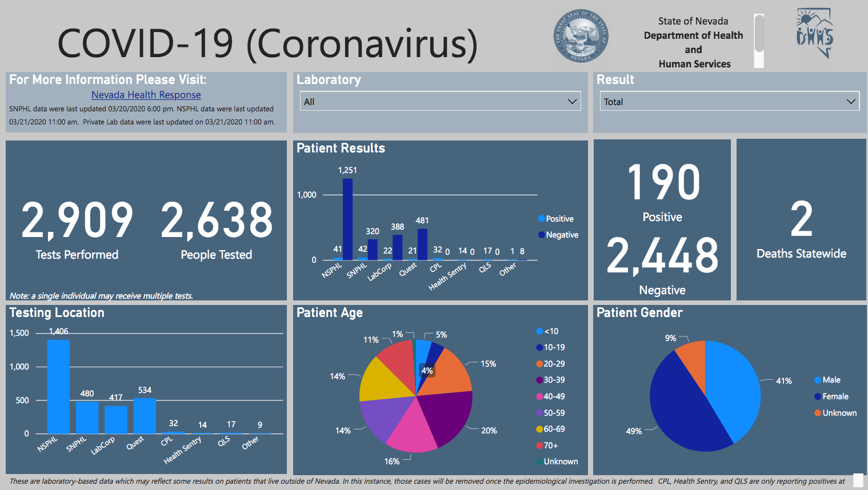Open the Nevada Health Response link
Screen dimensions: 868x498
click(146, 95)
